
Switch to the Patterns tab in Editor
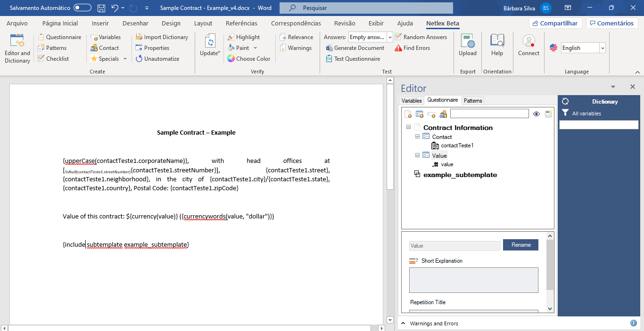(x=473, y=101)
